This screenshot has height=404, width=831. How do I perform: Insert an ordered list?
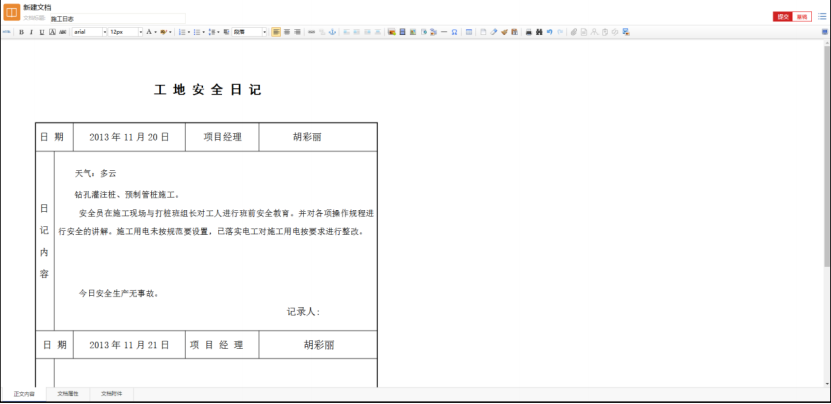pyautogui.click(x=182, y=32)
